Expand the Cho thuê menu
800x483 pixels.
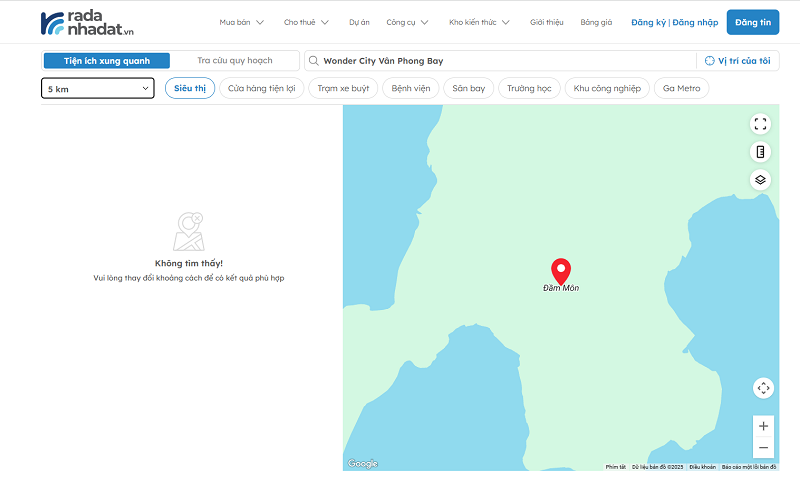(306, 22)
